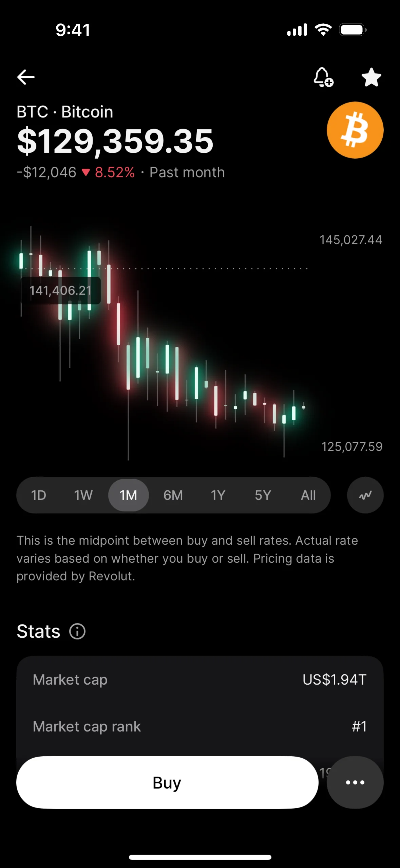Add a price alert with the bell icon
Viewport: 400px width, 868px height.
coord(323,77)
